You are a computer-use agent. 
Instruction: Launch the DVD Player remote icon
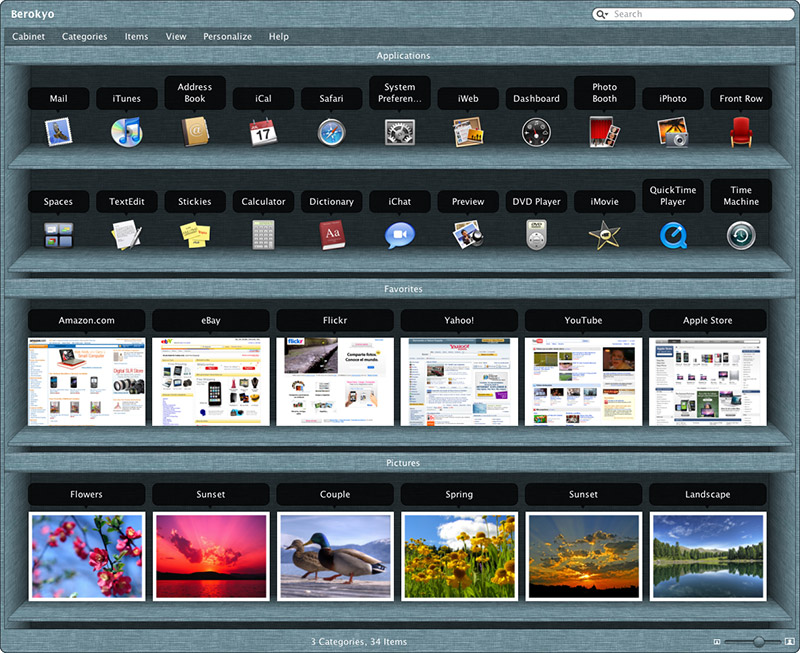click(x=536, y=235)
